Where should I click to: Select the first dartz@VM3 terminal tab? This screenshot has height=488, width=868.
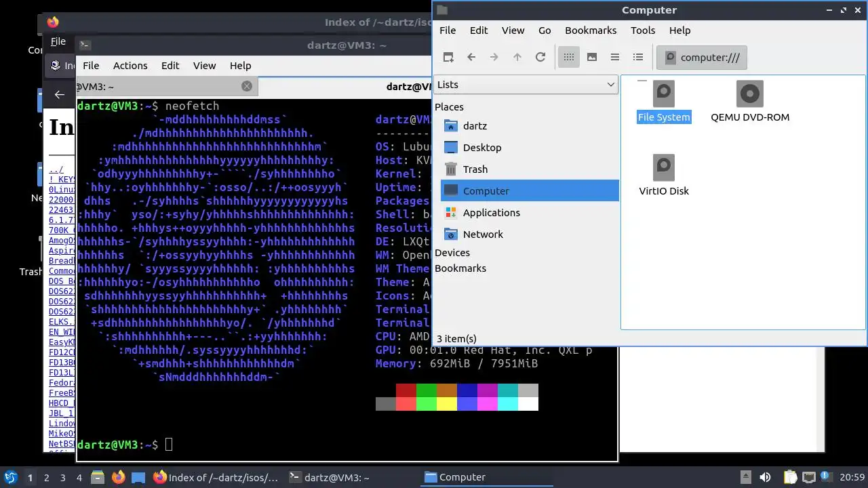pyautogui.click(x=166, y=86)
